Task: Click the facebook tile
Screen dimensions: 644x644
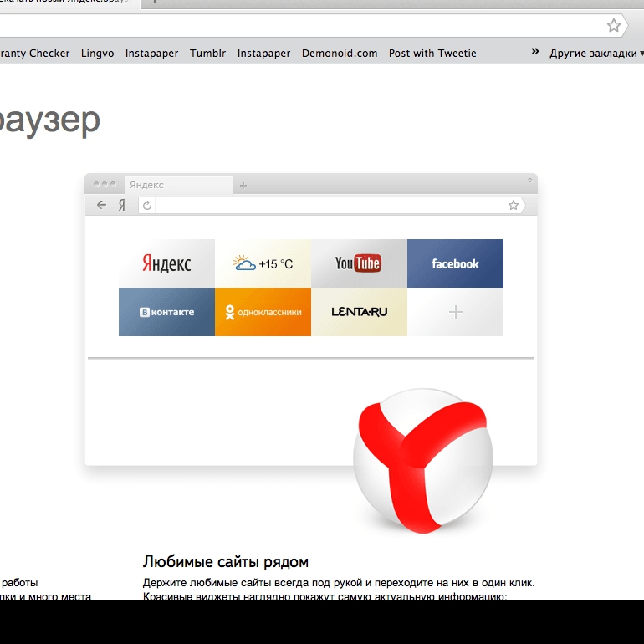Action: click(x=455, y=263)
